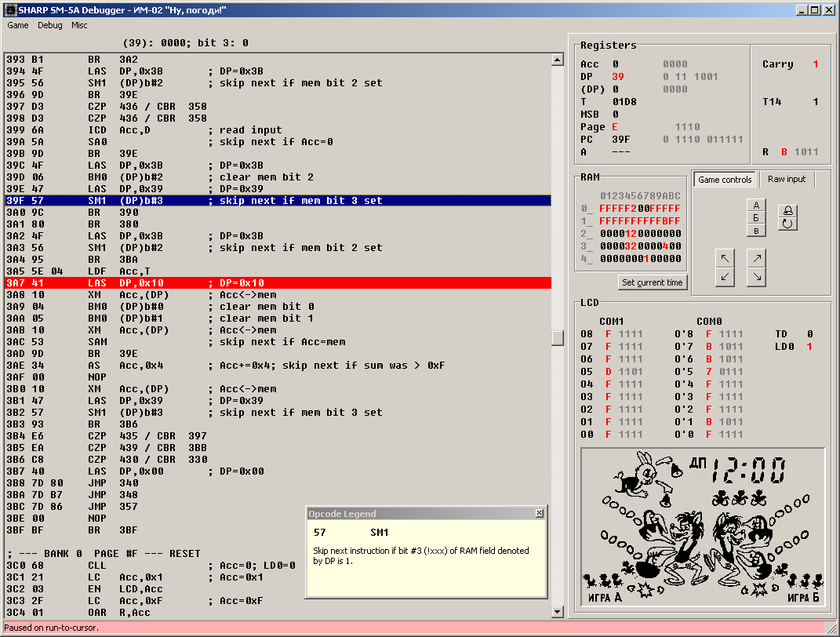
Task: Click the R register value B
Action: [x=784, y=152]
